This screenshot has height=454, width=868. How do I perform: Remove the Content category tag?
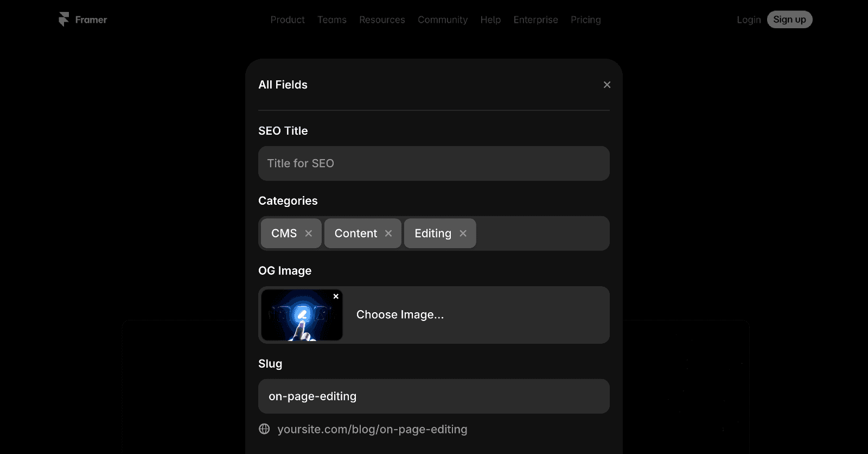(x=388, y=234)
